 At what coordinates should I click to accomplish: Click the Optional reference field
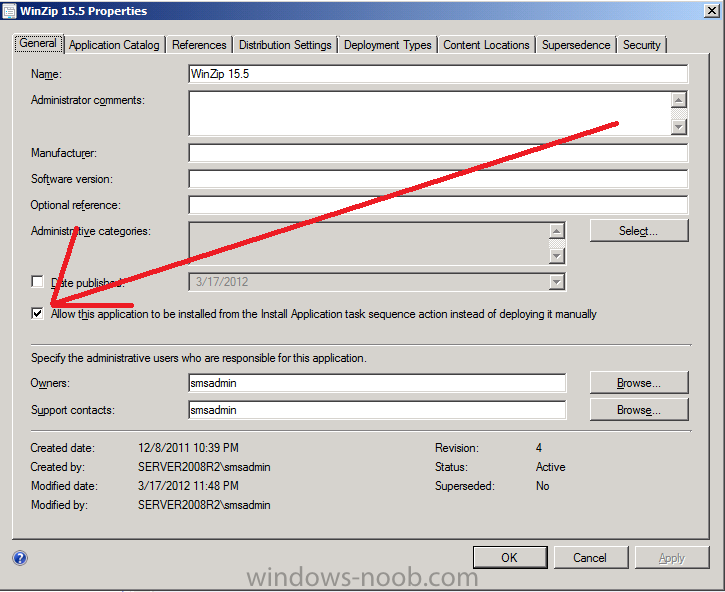coord(438,205)
